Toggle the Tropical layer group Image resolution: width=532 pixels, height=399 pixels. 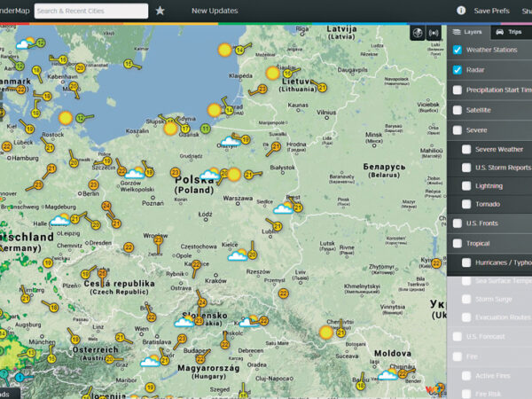[458, 243]
